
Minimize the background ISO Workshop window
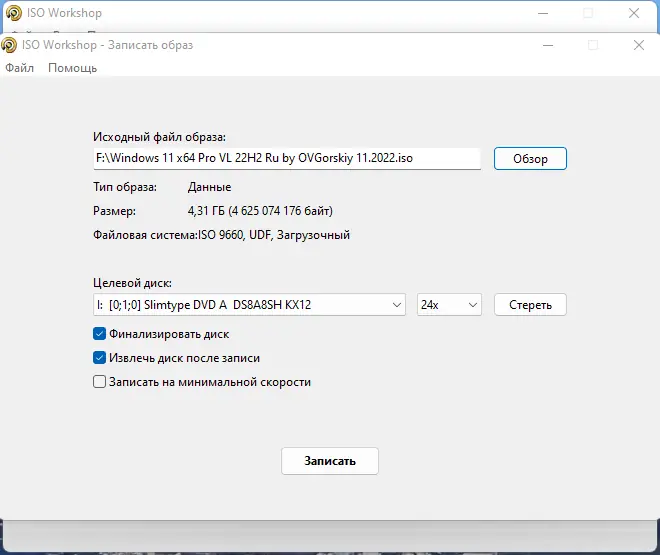tap(543, 13)
